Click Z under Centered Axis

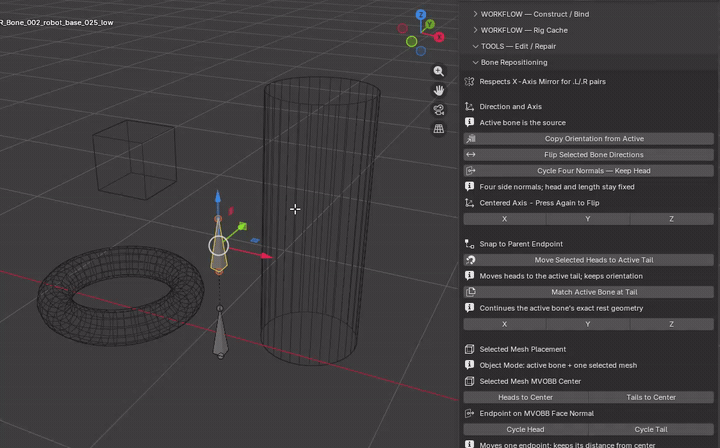672,219
